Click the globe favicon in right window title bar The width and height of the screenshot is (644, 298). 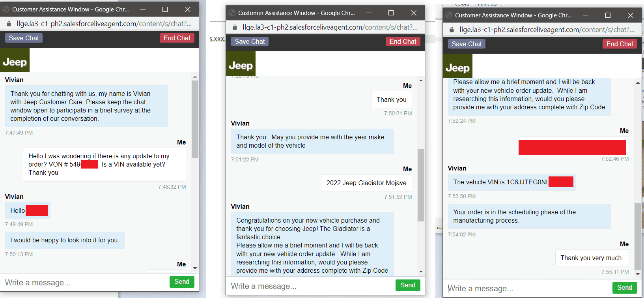click(x=449, y=15)
